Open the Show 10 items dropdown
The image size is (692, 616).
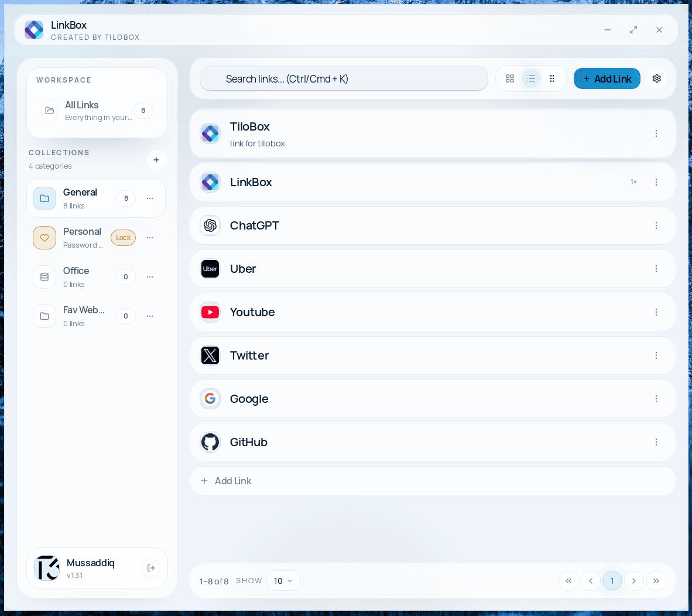click(283, 580)
